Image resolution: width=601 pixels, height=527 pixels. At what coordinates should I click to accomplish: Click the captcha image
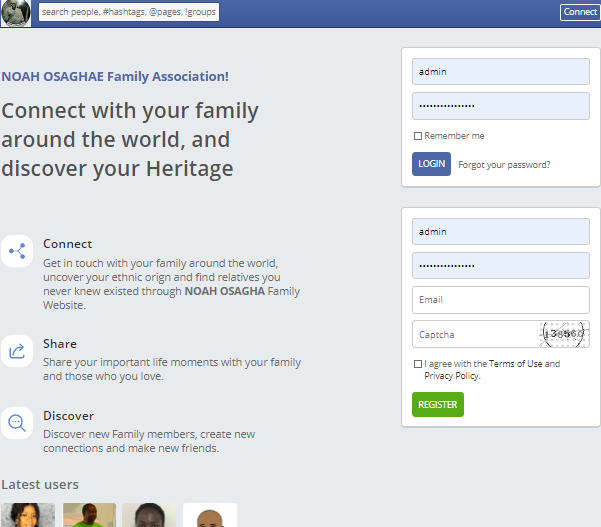(564, 334)
